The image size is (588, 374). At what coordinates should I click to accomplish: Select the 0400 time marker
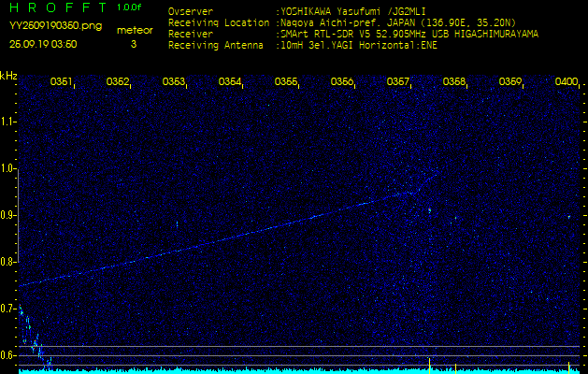[566, 82]
